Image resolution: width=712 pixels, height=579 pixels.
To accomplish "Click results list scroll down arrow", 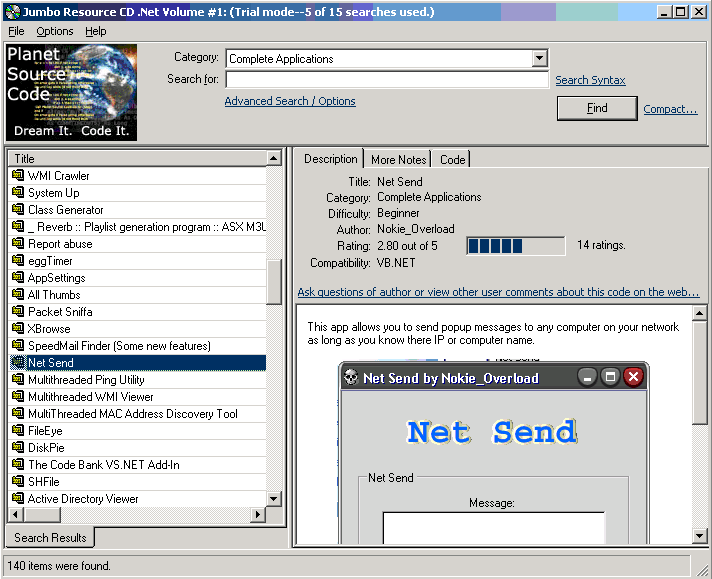I will click(x=273, y=499).
